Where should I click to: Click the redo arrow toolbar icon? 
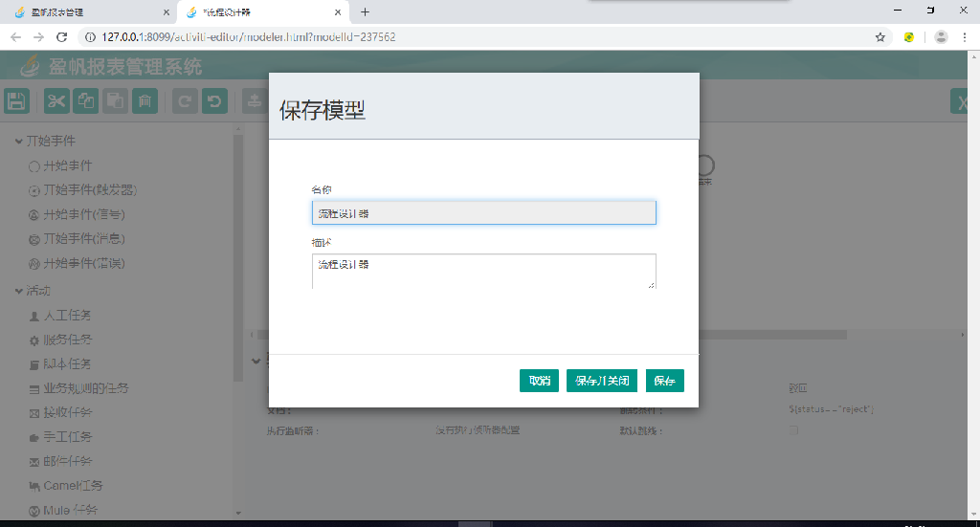186,101
